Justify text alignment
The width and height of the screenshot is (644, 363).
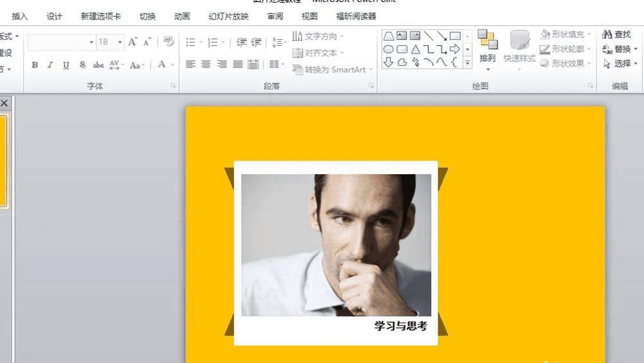[x=238, y=64]
